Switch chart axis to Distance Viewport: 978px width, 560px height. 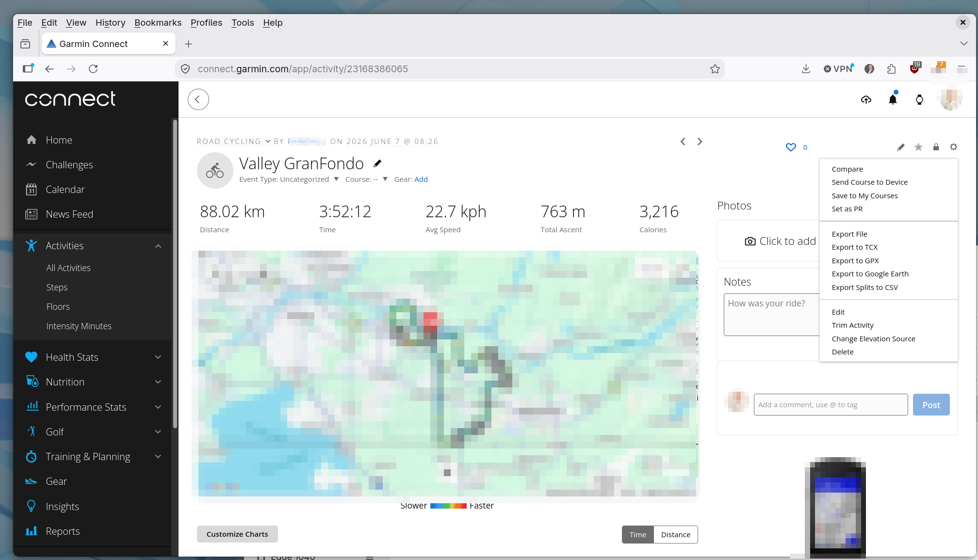[x=675, y=534]
